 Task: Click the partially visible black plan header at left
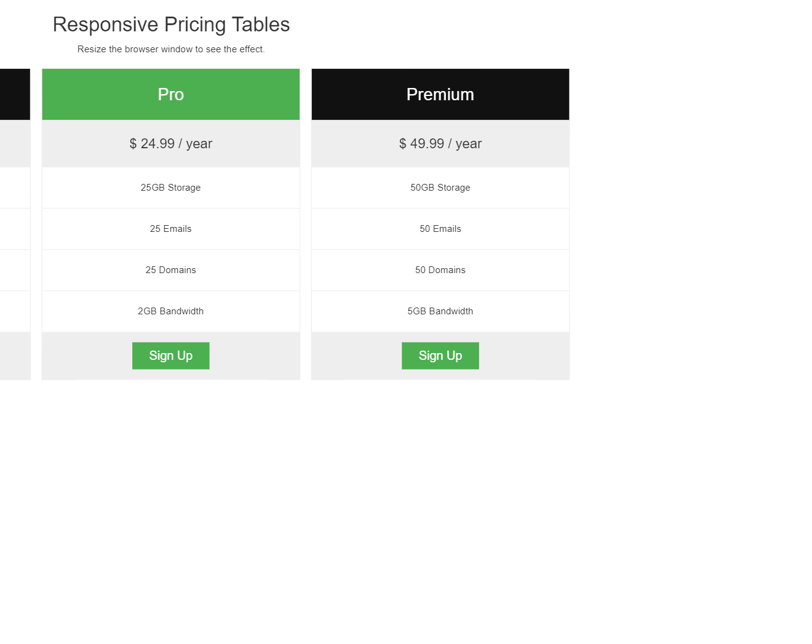[x=14, y=94]
